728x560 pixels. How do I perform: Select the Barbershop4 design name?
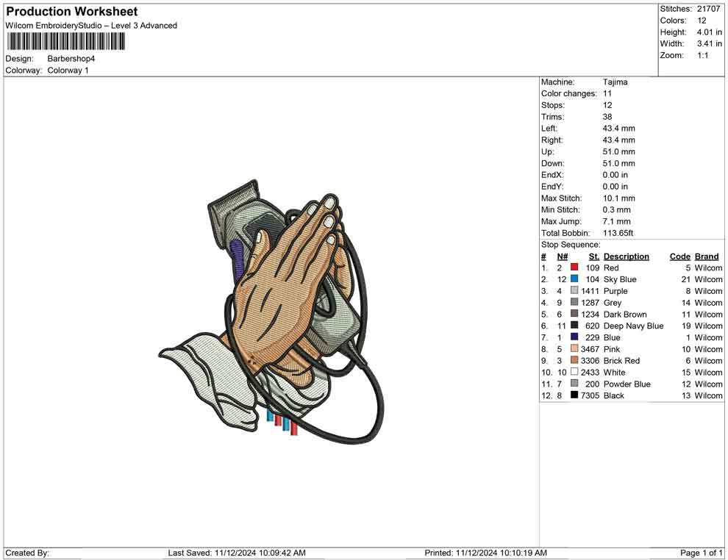tap(71, 59)
